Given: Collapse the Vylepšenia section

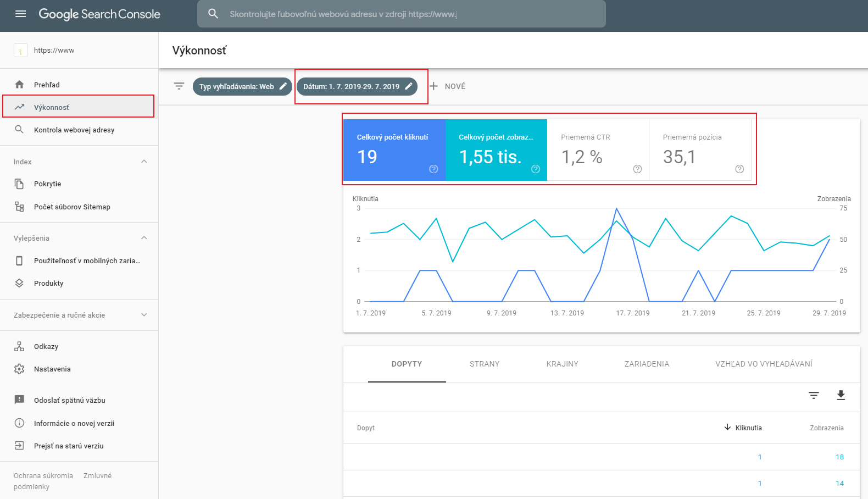Looking at the screenshot, I should click(x=144, y=238).
